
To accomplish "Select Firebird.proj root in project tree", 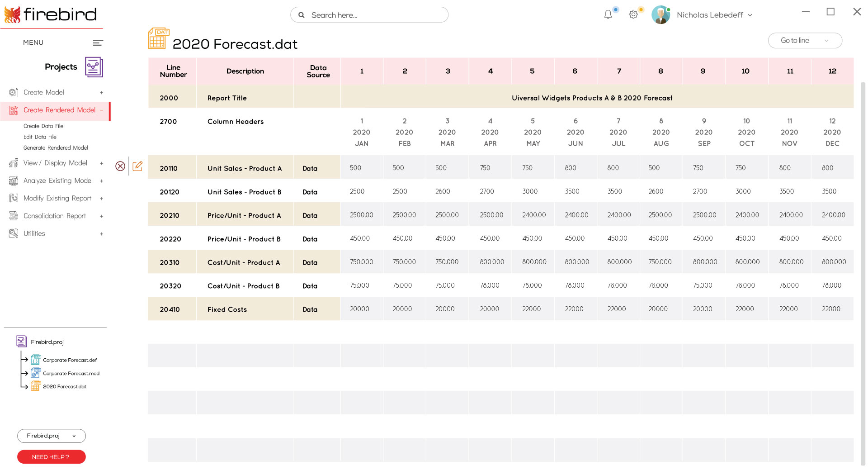I will (x=47, y=342).
